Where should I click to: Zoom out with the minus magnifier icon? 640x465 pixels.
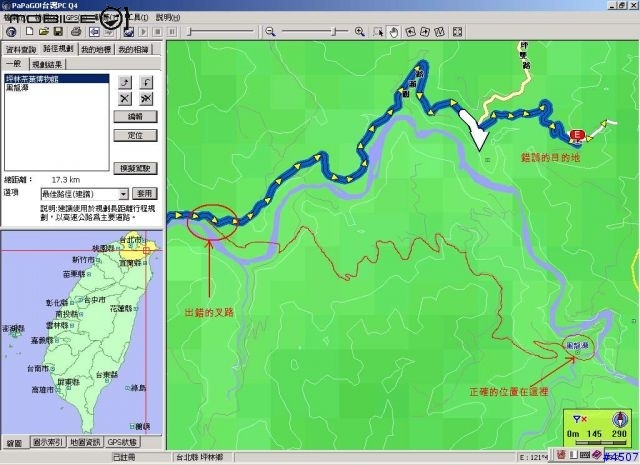coord(270,31)
